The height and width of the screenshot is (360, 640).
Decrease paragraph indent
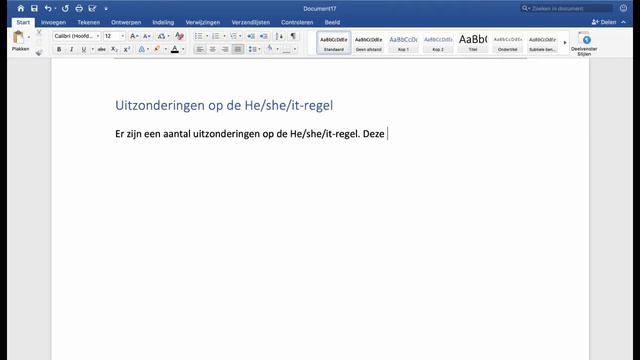click(251, 36)
